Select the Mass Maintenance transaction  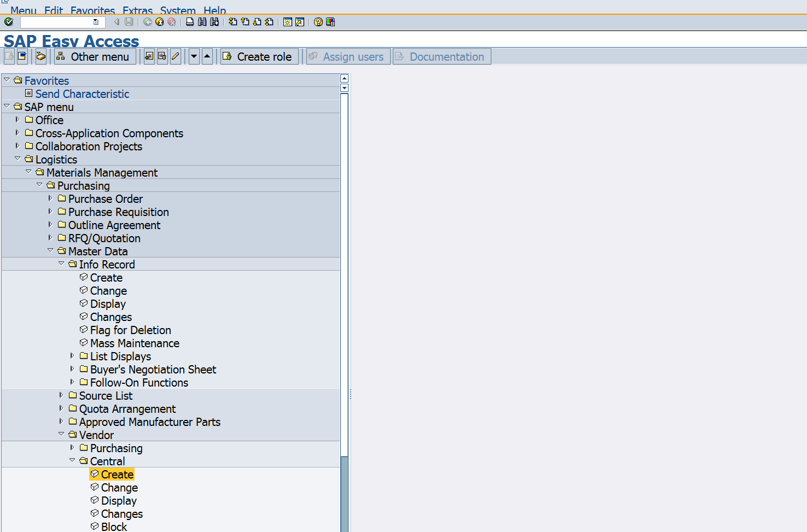coord(135,343)
